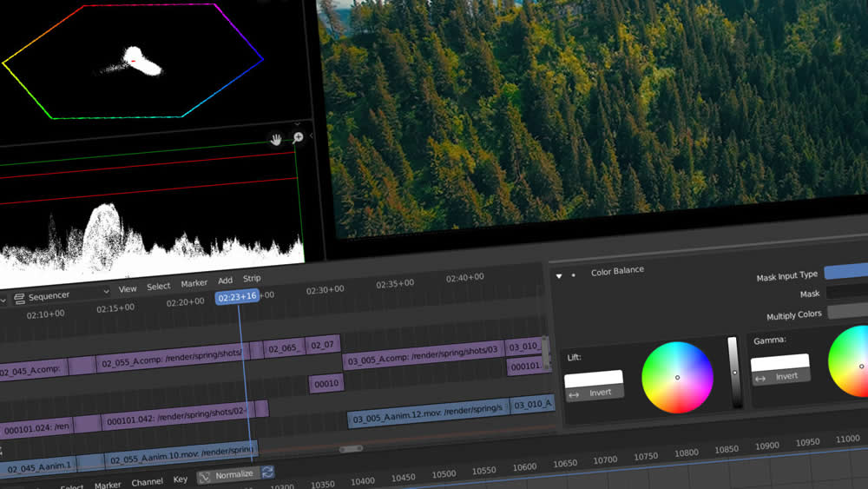
Task: Collapse the Color Balance panel triangle
Action: point(559,276)
